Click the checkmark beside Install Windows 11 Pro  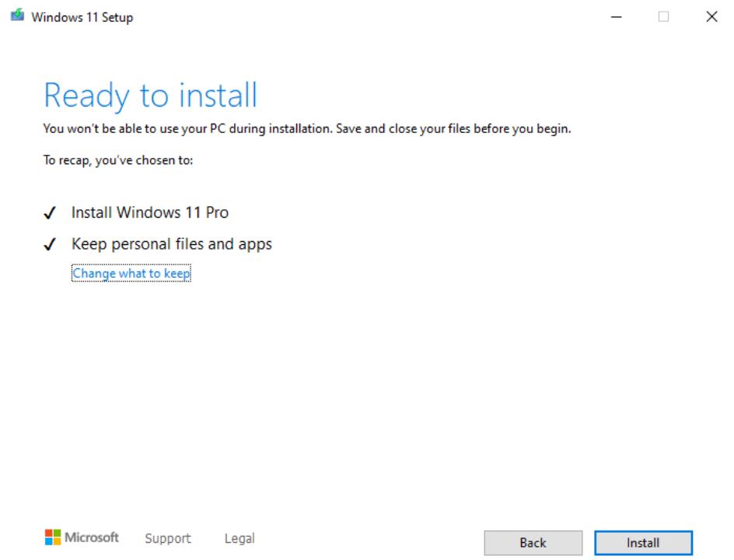point(50,213)
